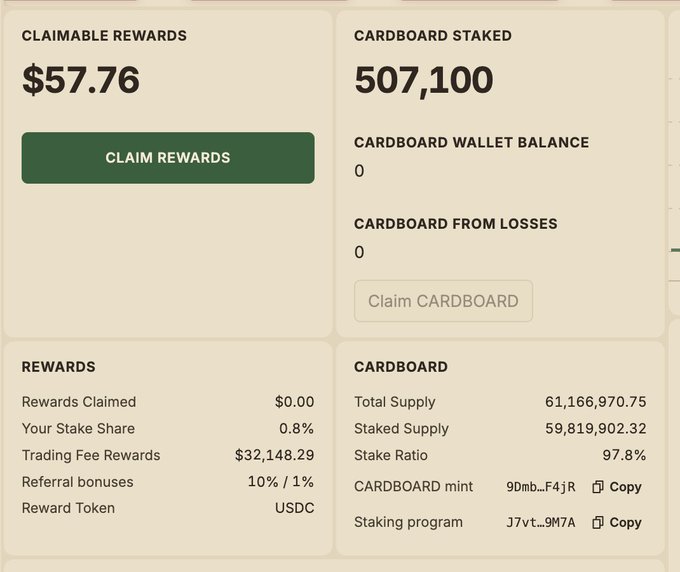Click the Staked Supply label
680x572 pixels.
coord(402,428)
